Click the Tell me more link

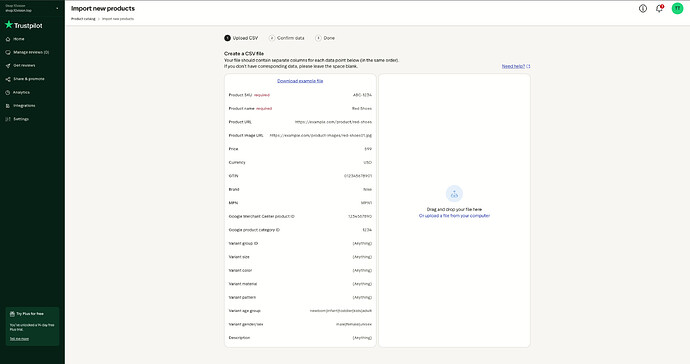[19, 339]
